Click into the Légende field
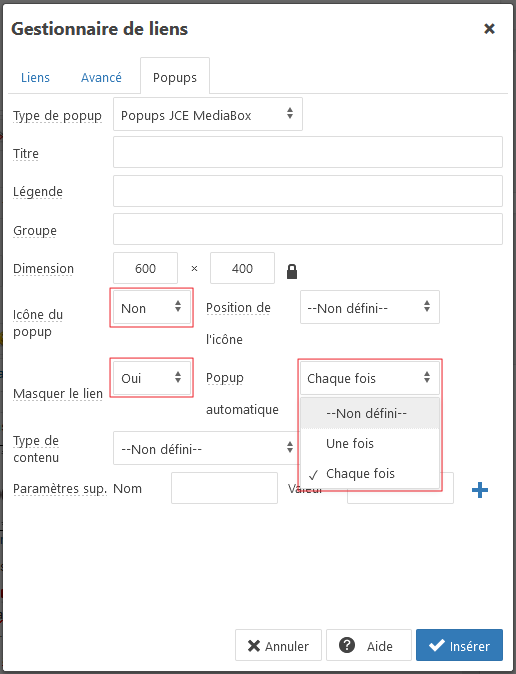This screenshot has width=516, height=674. (x=308, y=191)
